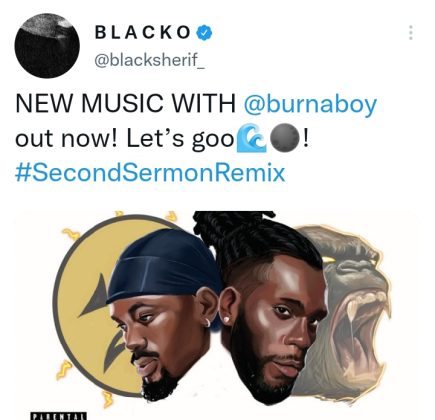435x420 pixels.
Task: Click the Parental Advisory label on artwork
Action: point(59,416)
